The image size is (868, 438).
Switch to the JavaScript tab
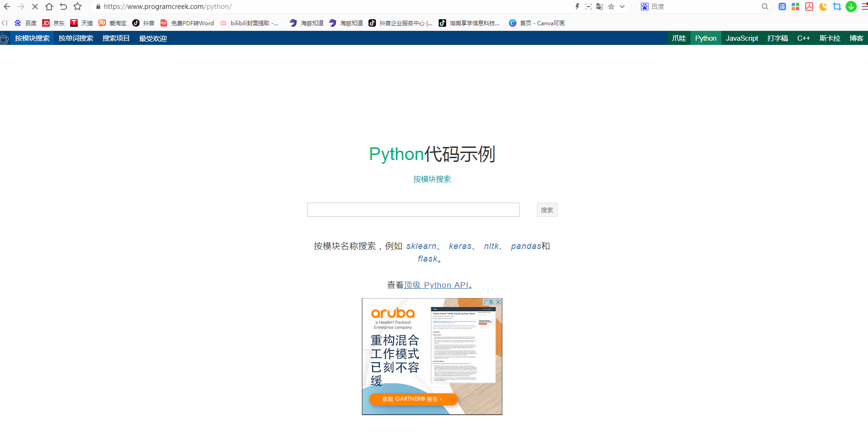(742, 38)
